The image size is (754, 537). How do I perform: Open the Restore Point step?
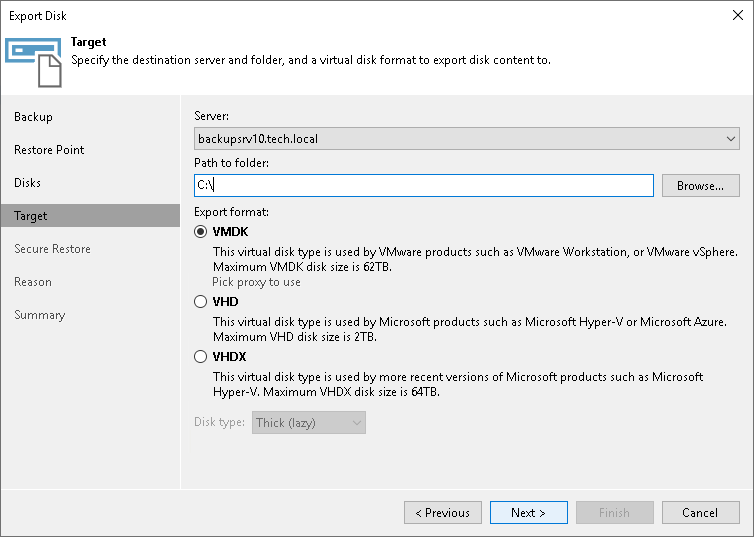tap(49, 150)
